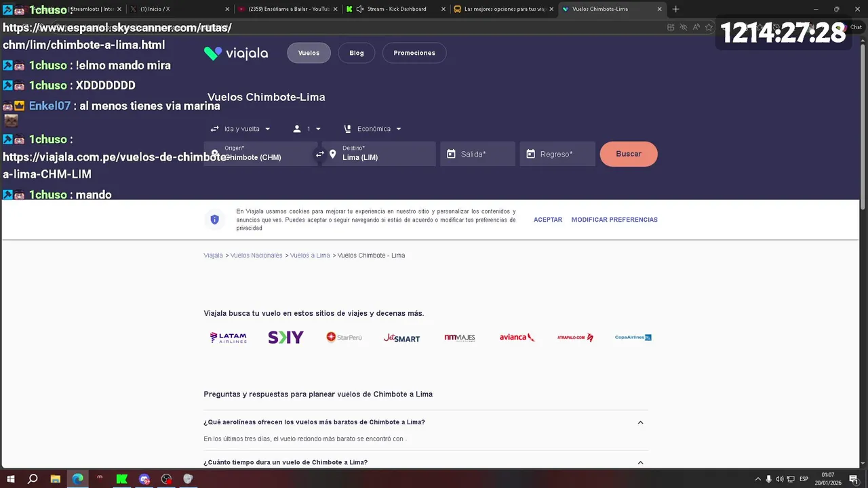The width and height of the screenshot is (868, 488).
Task: Open the Blog menu item
Action: tap(357, 53)
